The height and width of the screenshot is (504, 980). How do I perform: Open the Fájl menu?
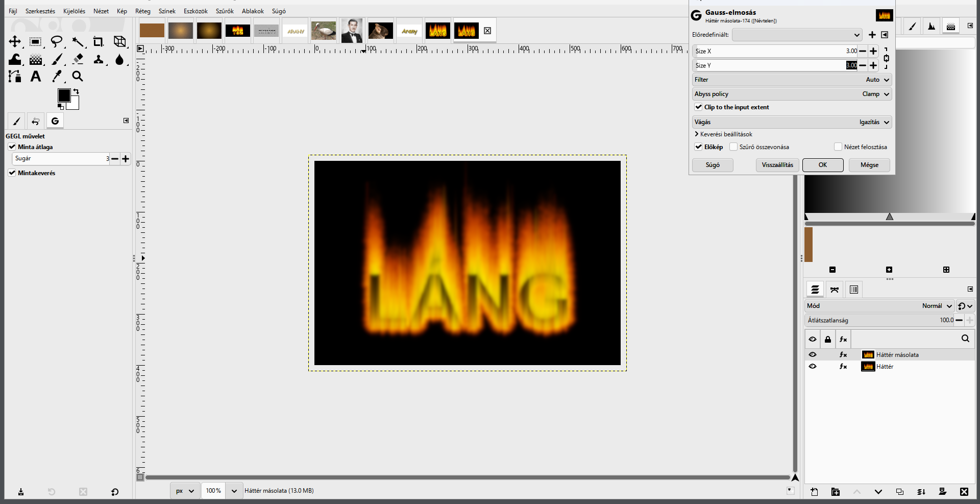13,11
